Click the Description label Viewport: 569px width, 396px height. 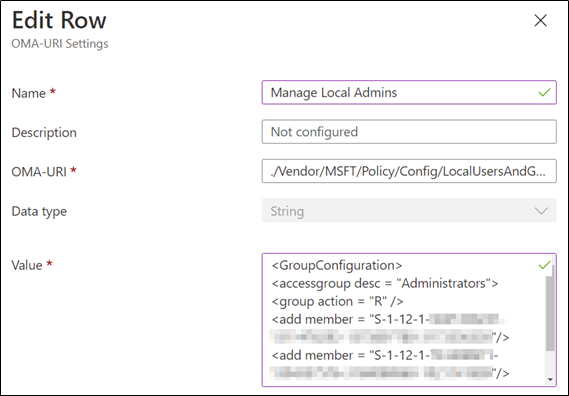pyautogui.click(x=44, y=132)
